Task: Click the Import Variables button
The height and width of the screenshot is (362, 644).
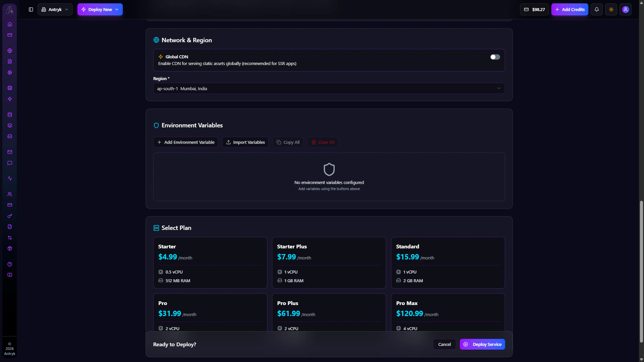Action: point(246,142)
